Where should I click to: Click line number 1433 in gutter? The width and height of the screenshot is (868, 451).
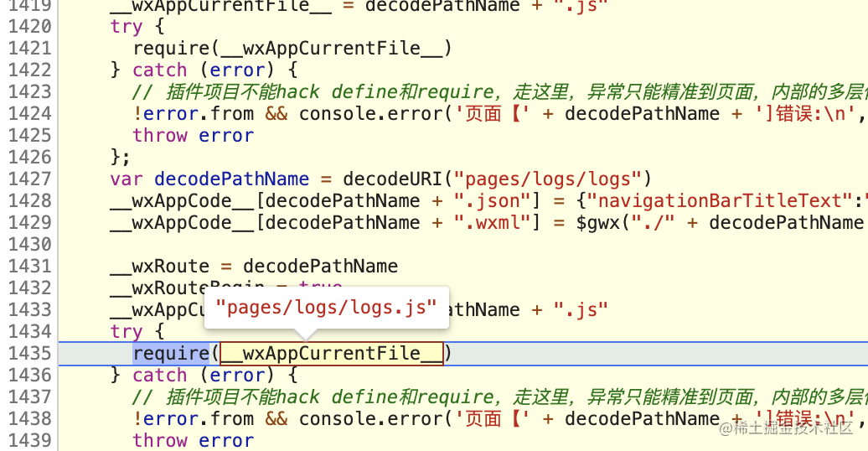click(x=29, y=309)
